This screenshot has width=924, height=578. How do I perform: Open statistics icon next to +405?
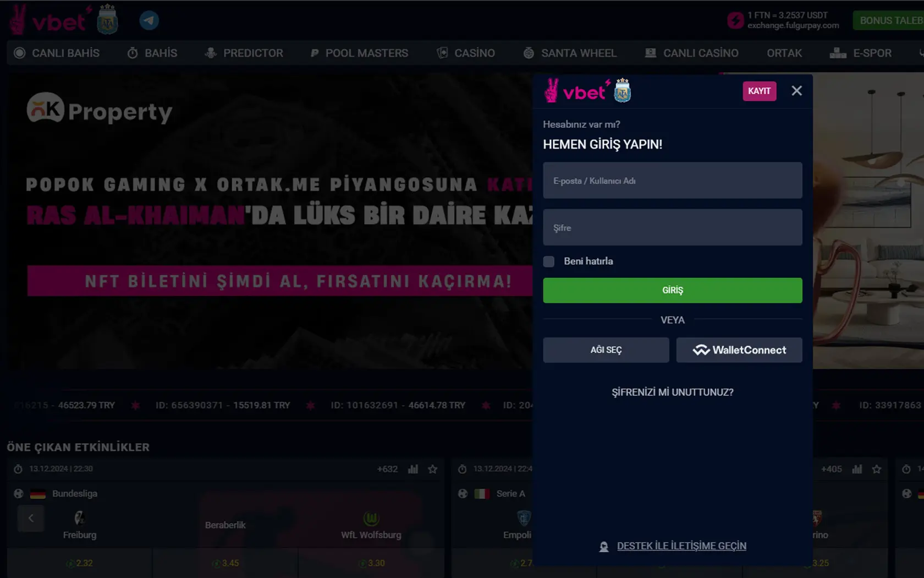(857, 469)
